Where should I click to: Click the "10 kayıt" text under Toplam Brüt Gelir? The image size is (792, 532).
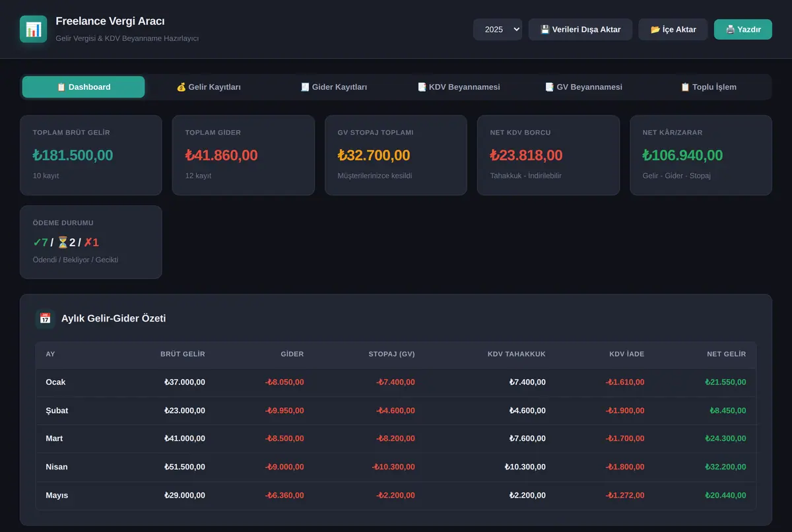(46, 176)
